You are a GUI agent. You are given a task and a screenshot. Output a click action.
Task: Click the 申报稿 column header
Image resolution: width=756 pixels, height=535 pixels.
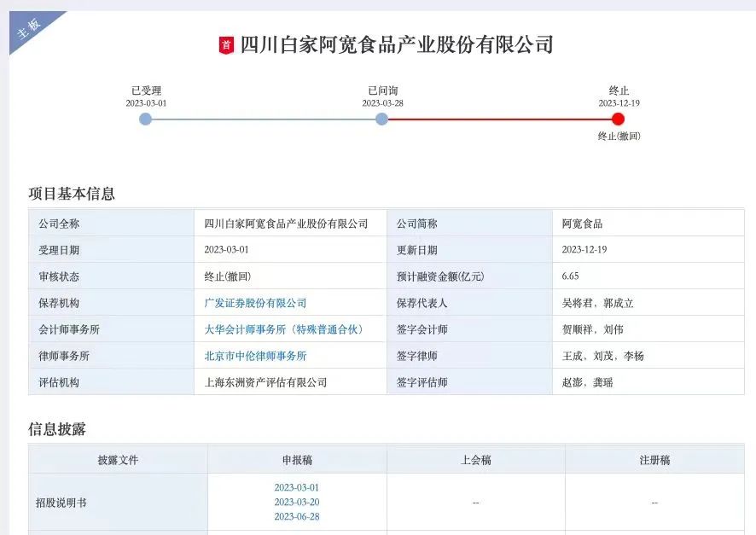click(x=297, y=460)
